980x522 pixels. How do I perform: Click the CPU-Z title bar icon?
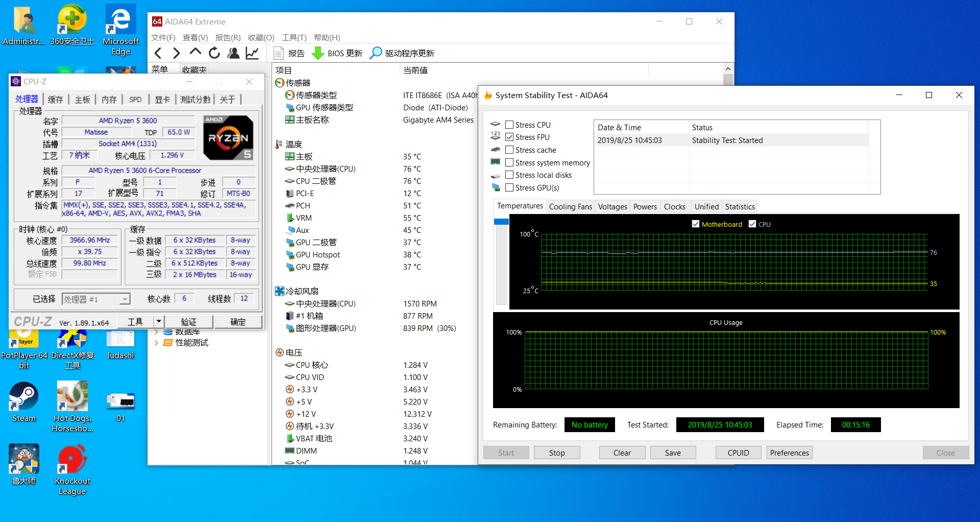[16, 82]
